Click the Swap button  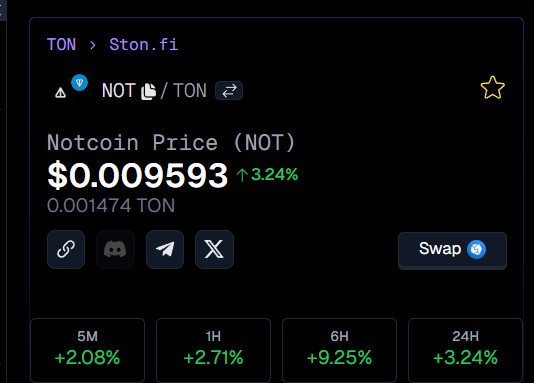click(452, 250)
